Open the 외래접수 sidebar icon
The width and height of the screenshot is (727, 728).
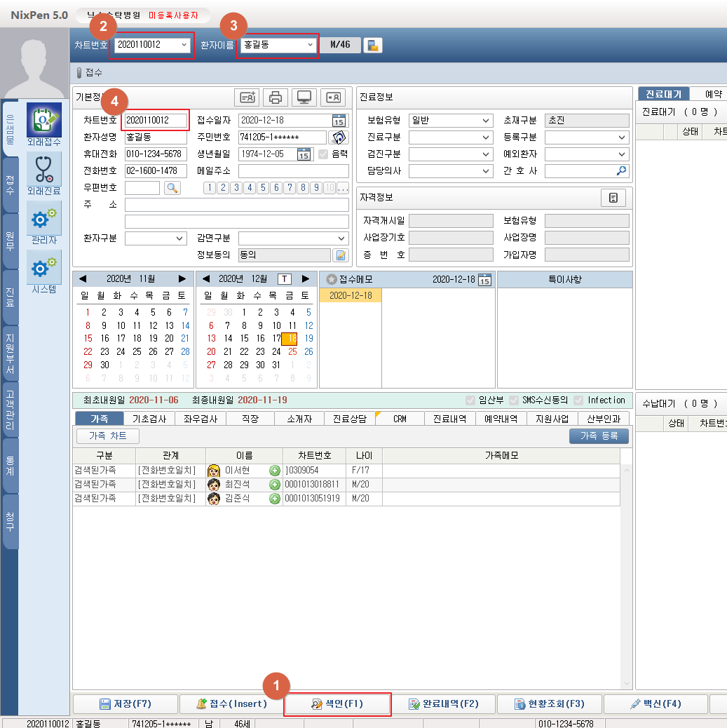[43, 120]
